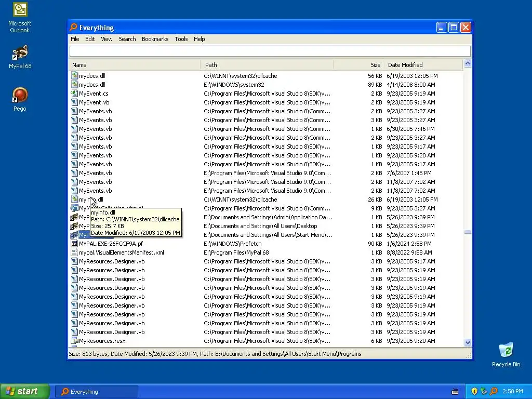Image resolution: width=532 pixels, height=399 pixels.
Task: Click the 56 KB size cell
Action: 375,76
